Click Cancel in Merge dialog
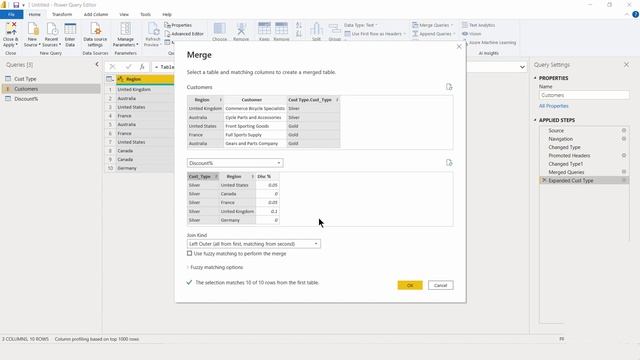This screenshot has height=360, width=640. coord(440,285)
